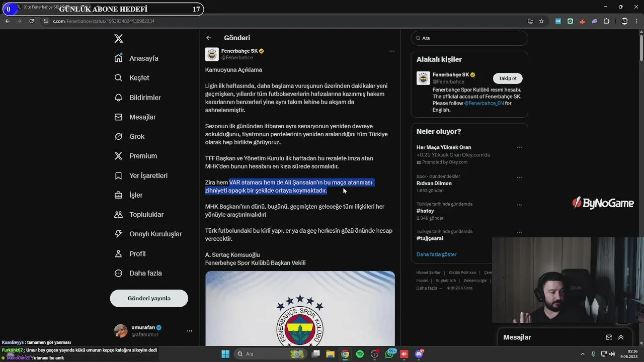Click the Topluluklar people icon
644x362 pixels.
pyautogui.click(x=118, y=215)
